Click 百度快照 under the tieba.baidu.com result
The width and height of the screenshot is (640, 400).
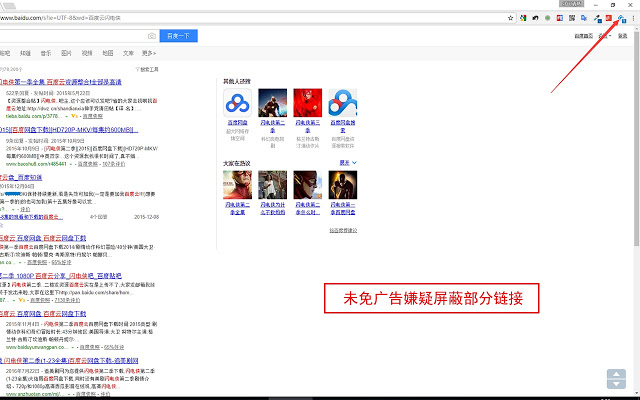point(93,116)
